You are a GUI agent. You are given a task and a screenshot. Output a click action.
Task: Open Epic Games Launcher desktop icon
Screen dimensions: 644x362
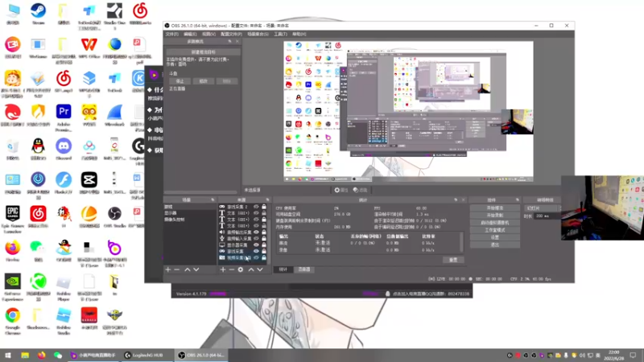[x=13, y=220]
